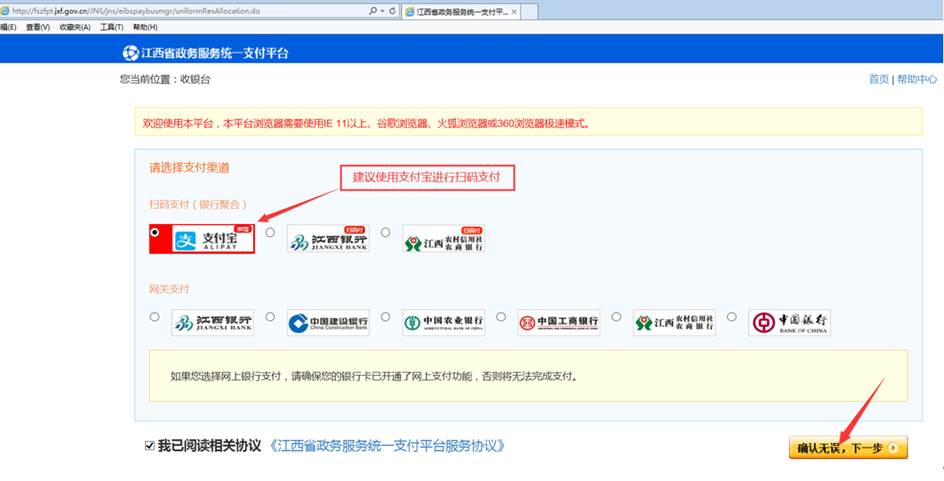Click the Bank of China logo
Viewport: 944px width, 481px height.
[789, 322]
